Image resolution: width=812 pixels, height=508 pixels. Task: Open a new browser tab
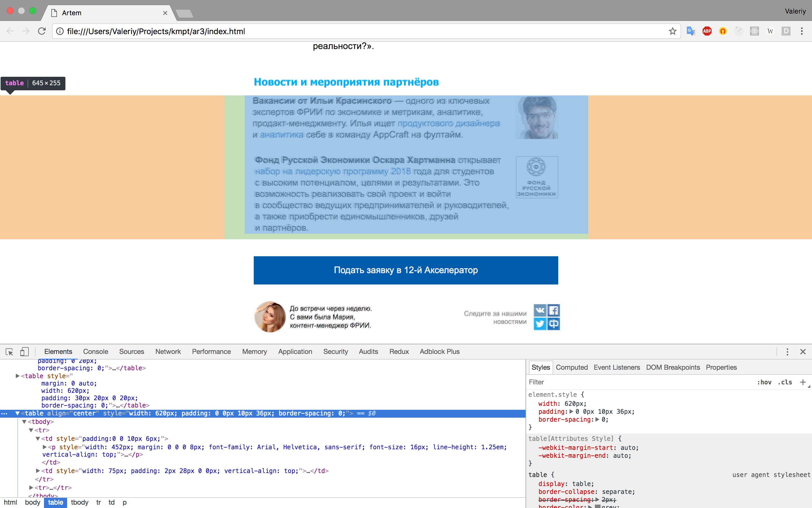(184, 14)
